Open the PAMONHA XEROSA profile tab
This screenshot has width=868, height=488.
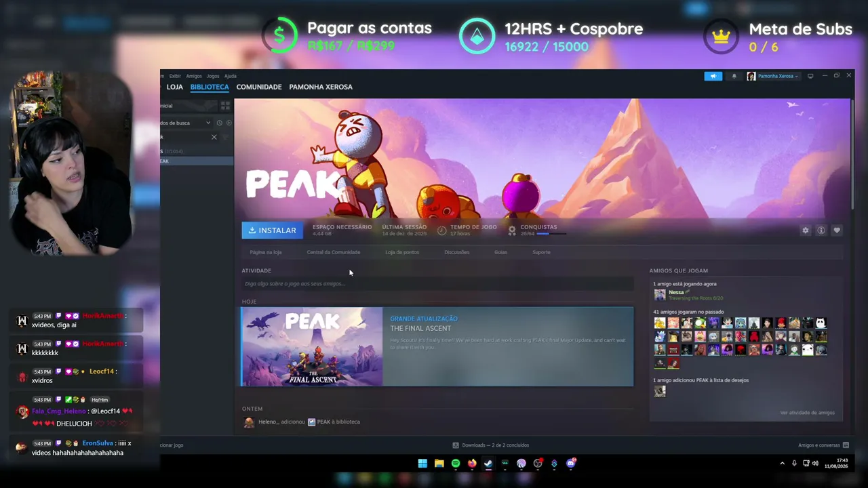pyautogui.click(x=321, y=87)
